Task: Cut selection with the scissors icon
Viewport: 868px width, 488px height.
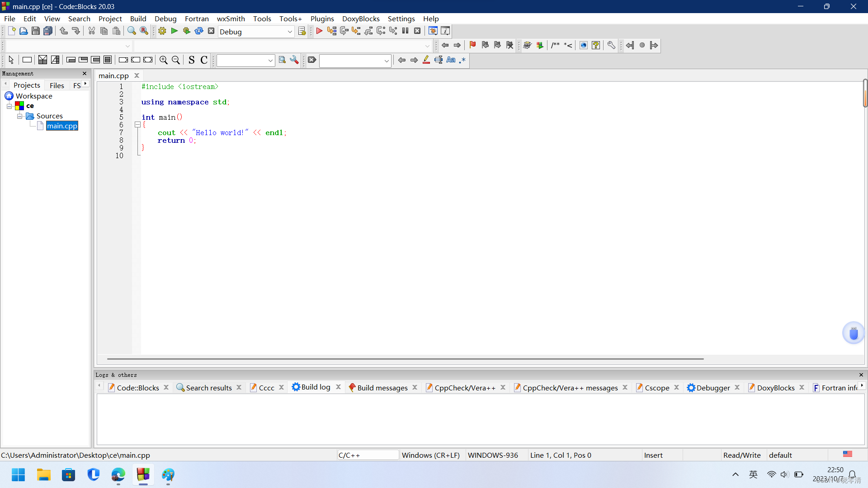Action: [x=92, y=31]
